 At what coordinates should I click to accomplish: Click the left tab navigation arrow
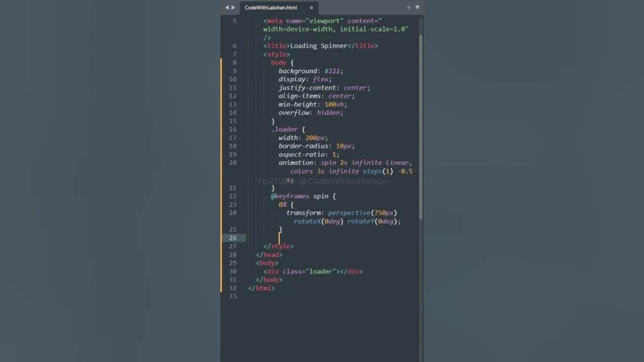pos(227,8)
